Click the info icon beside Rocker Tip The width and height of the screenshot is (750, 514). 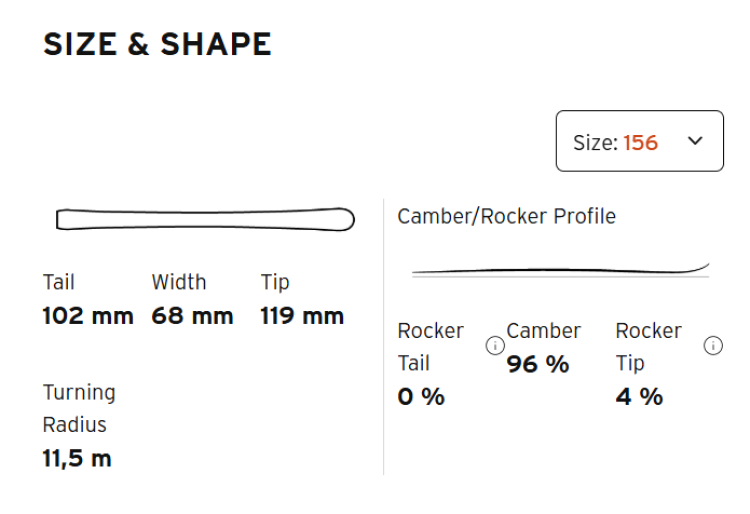tap(713, 346)
